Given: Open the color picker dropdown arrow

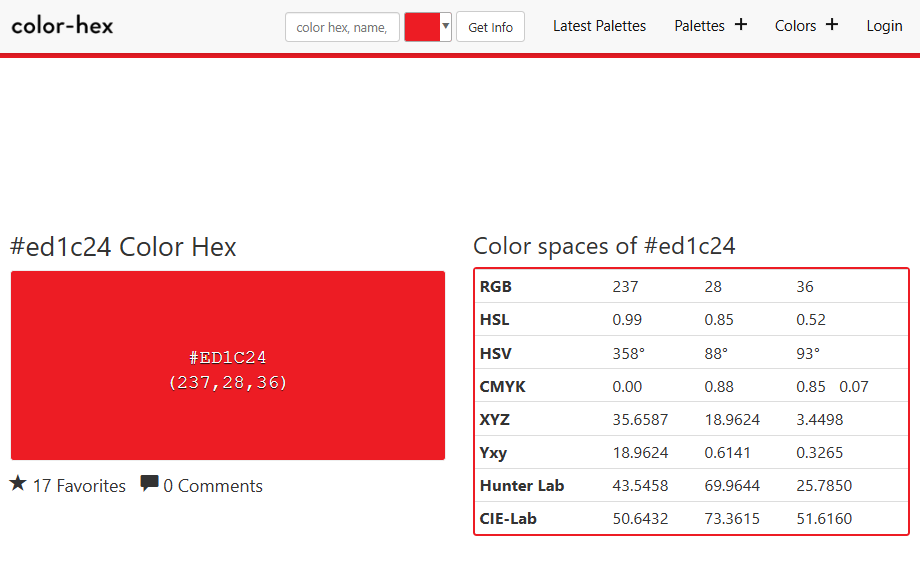Looking at the screenshot, I should (445, 27).
